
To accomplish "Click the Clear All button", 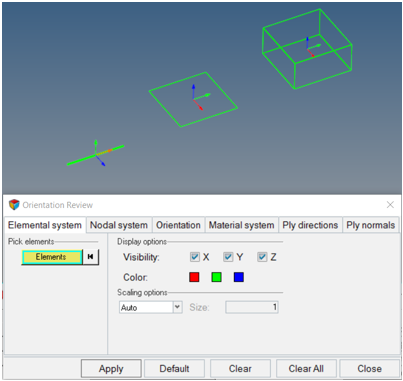I will [306, 369].
